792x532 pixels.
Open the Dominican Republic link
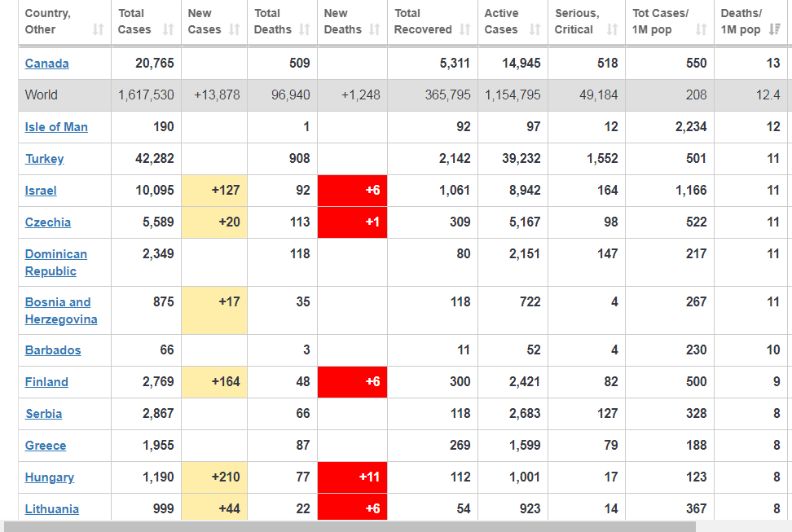pos(56,262)
